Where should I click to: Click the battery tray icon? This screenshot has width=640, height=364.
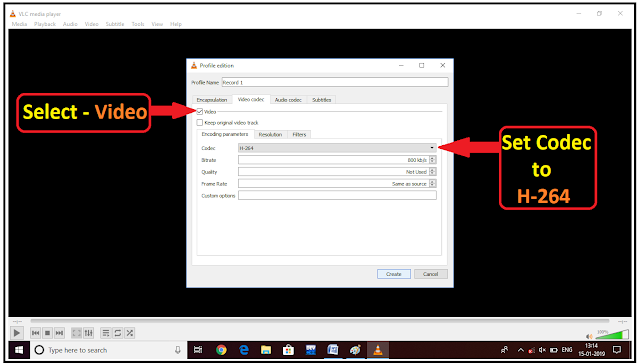pyautogui.click(x=554, y=350)
